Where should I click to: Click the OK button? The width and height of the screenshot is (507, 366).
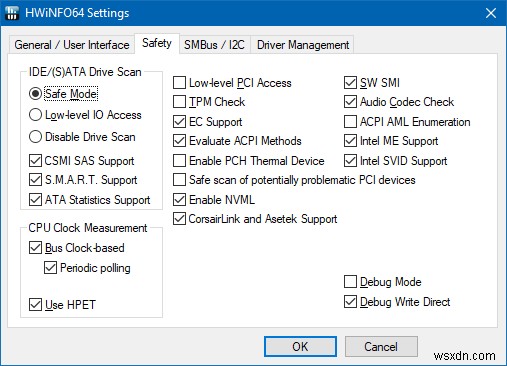tap(300, 346)
